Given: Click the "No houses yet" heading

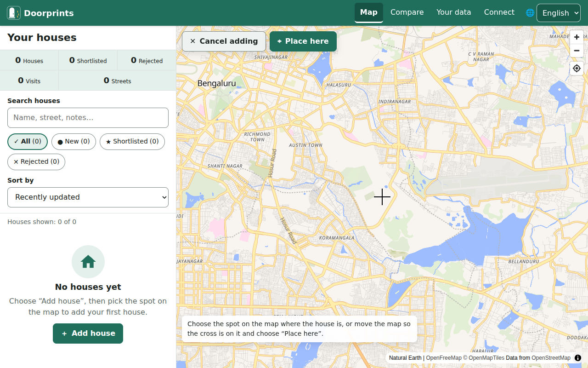Looking at the screenshot, I should [x=88, y=287].
